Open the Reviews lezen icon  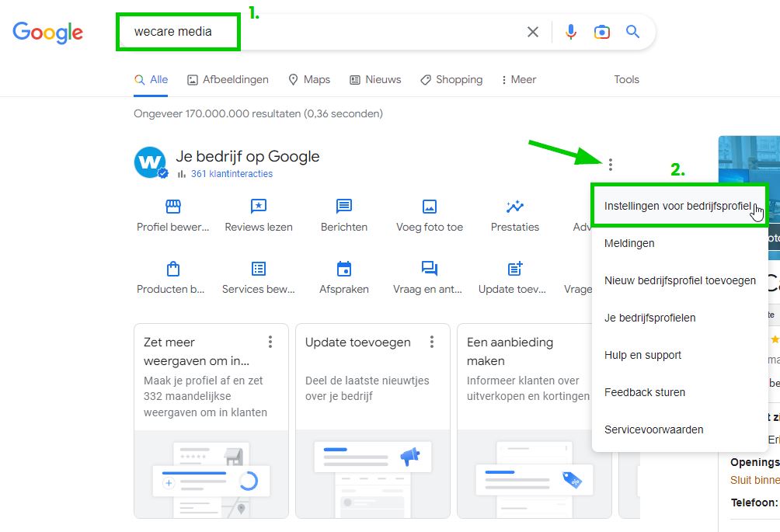(x=259, y=207)
